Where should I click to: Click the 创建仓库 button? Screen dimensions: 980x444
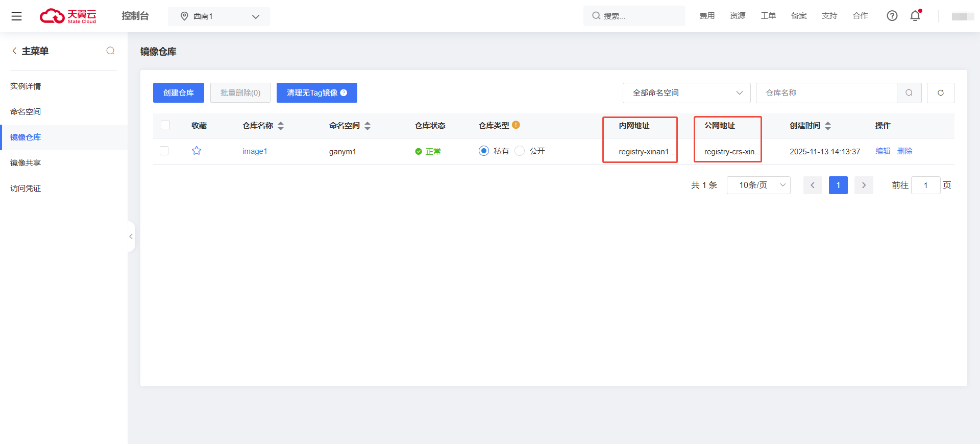178,93
